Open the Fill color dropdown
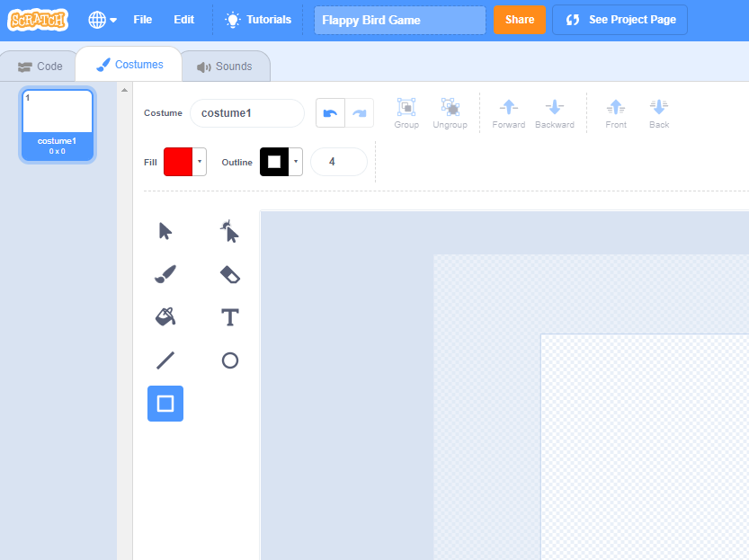The height and width of the screenshot is (560, 749). (185, 162)
